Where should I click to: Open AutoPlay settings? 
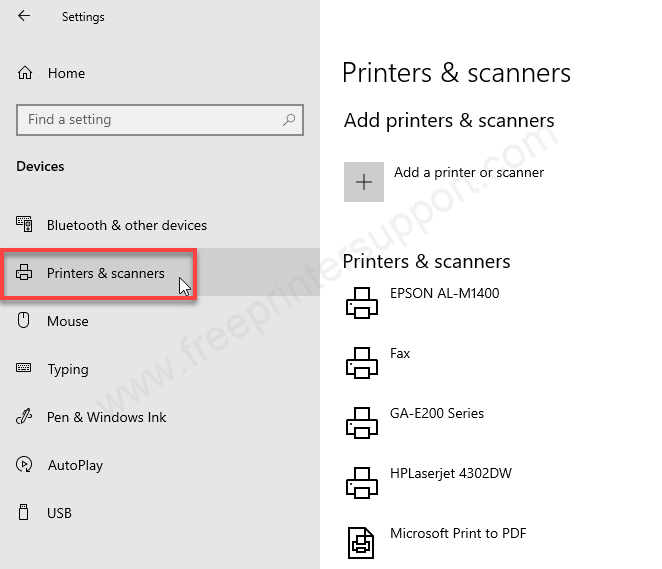pos(75,465)
